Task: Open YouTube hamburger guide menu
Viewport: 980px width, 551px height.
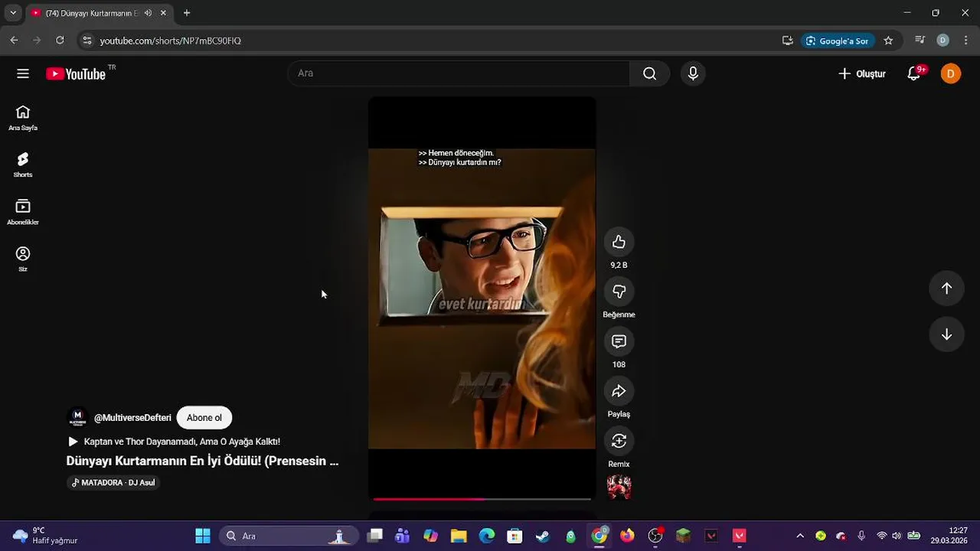Action: pyautogui.click(x=23, y=73)
